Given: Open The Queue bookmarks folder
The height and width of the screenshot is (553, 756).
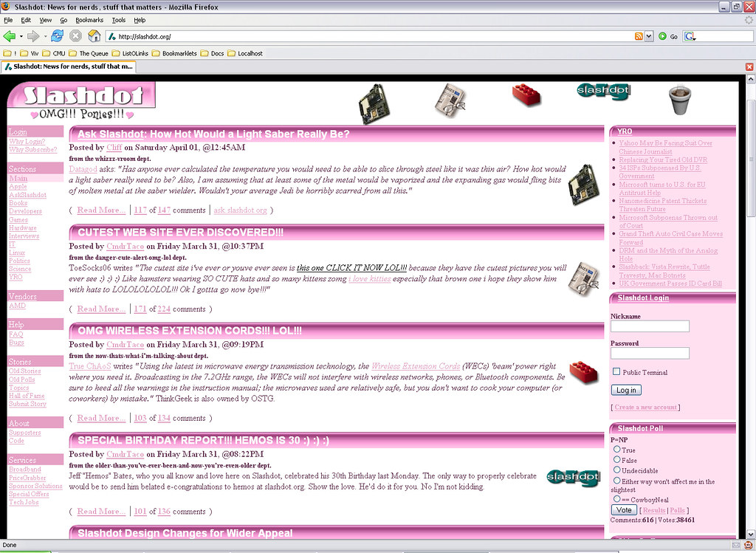Looking at the screenshot, I should [x=89, y=53].
